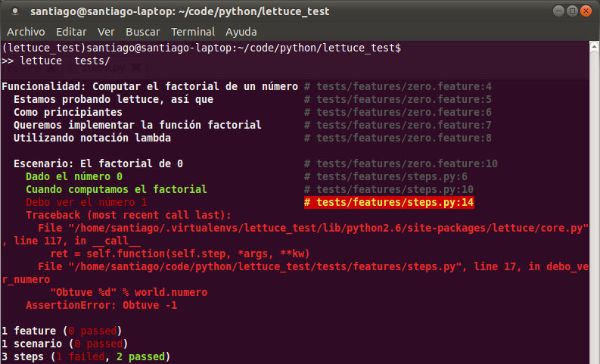Click the zero.feature:4 comment reference
The width and height of the screenshot is (600, 364).
pos(398,86)
